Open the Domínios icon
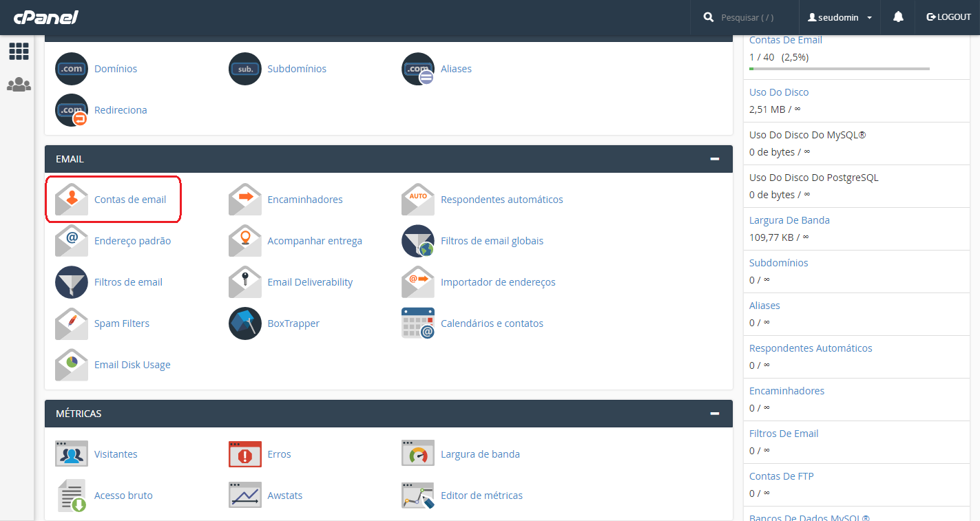The image size is (980, 521). coord(72,69)
